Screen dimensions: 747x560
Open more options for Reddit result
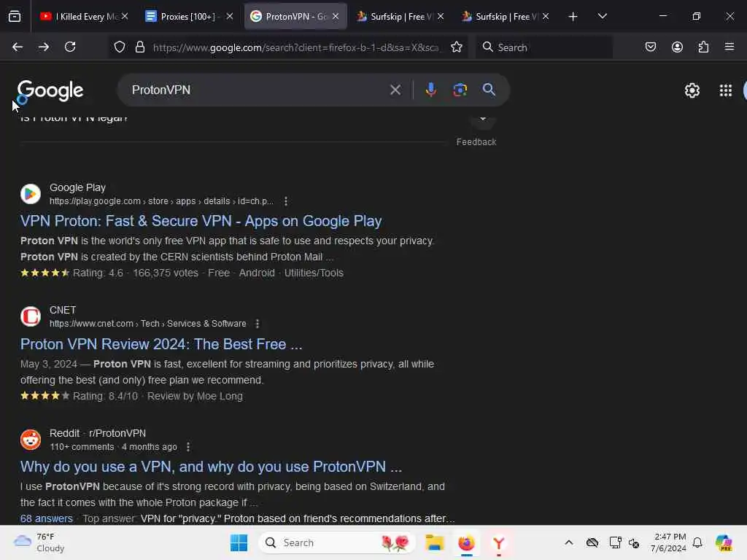(x=188, y=447)
